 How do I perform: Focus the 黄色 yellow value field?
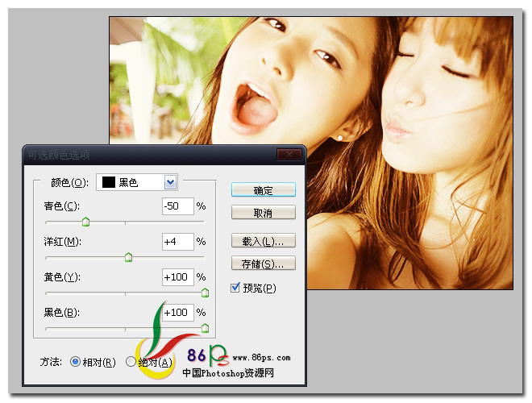click(177, 277)
